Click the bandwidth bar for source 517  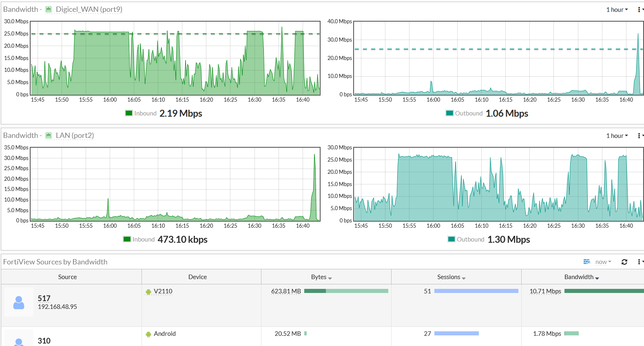[604, 291]
